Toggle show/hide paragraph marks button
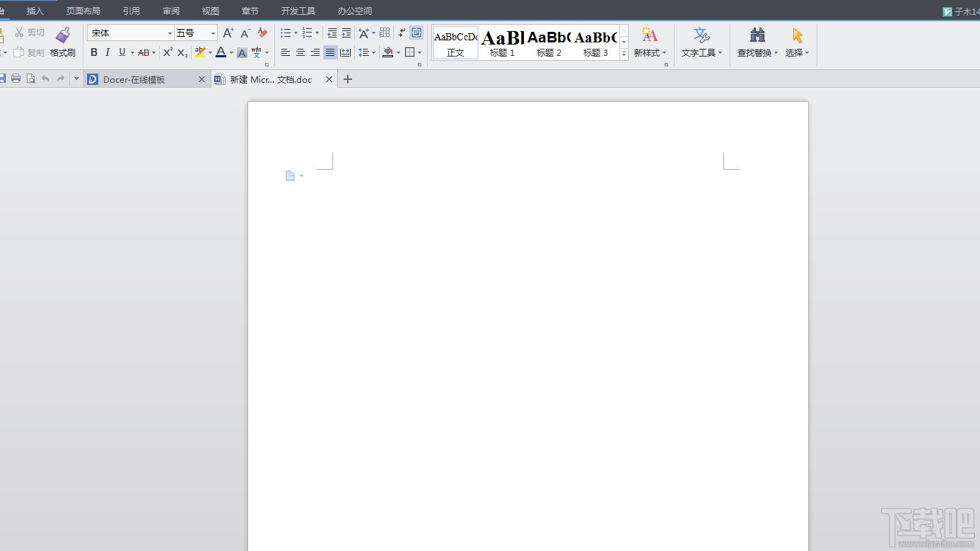Image resolution: width=980 pixels, height=551 pixels. click(x=402, y=33)
